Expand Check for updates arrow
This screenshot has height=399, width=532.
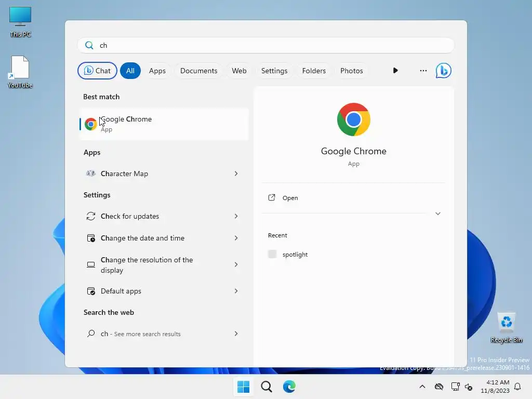[x=236, y=216]
